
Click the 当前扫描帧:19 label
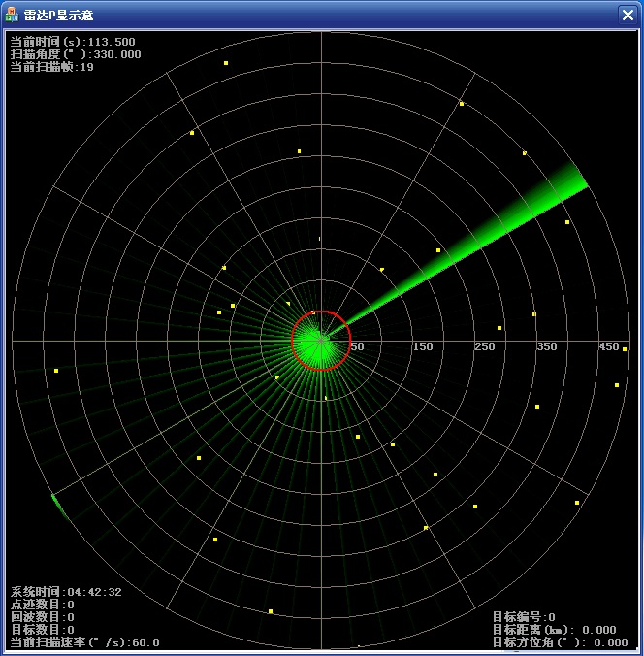pos(51,67)
